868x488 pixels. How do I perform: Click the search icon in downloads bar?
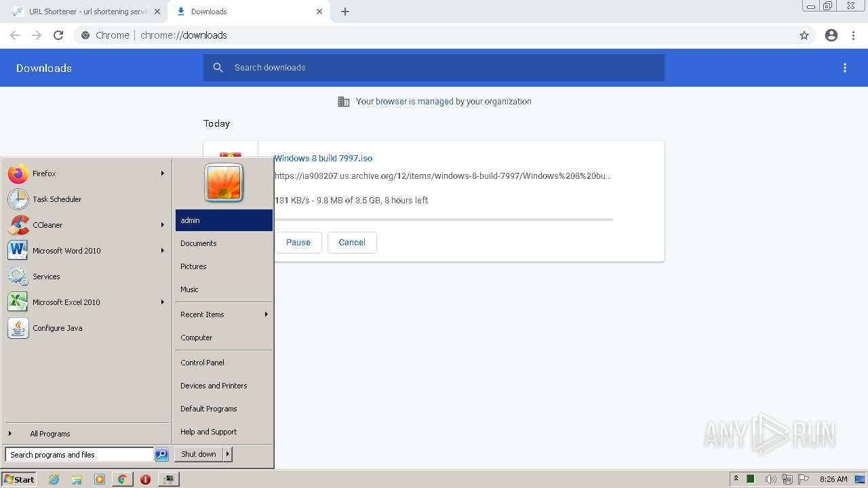point(218,68)
